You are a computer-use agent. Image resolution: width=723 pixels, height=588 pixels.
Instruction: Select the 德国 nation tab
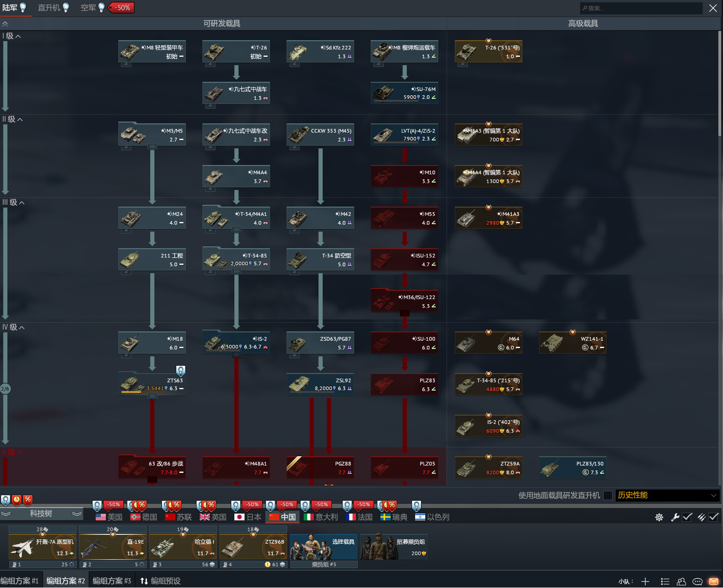[x=144, y=517]
